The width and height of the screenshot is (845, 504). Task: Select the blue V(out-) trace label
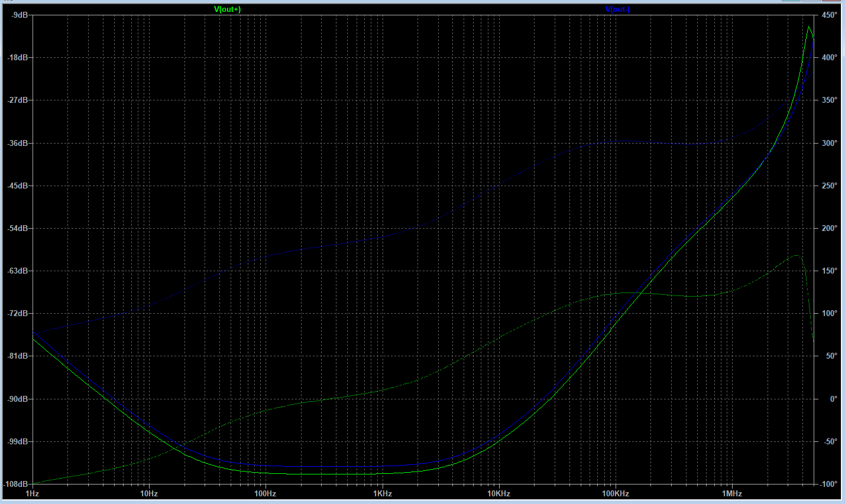(617, 9)
